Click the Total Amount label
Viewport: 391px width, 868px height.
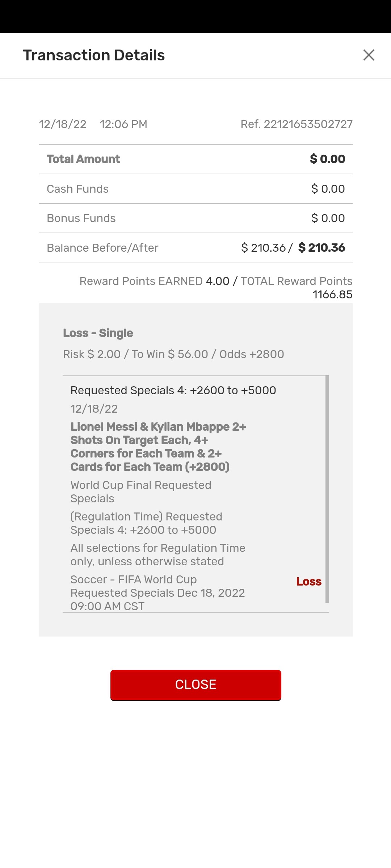(x=83, y=159)
